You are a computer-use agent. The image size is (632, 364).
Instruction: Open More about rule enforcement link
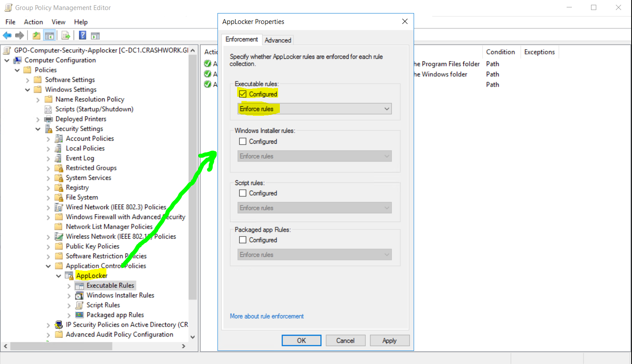click(267, 316)
